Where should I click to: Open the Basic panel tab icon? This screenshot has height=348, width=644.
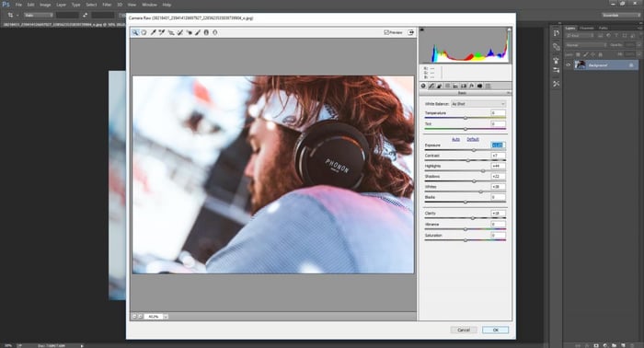[x=423, y=86]
